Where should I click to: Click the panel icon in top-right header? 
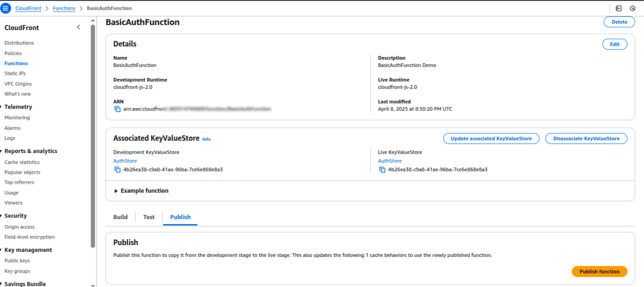pos(619,8)
